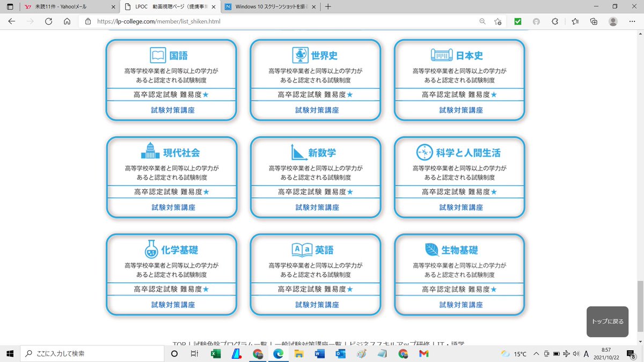The image size is (644, 362).
Task: Open 試験対策講座 link under 国語
Action: (x=173, y=110)
